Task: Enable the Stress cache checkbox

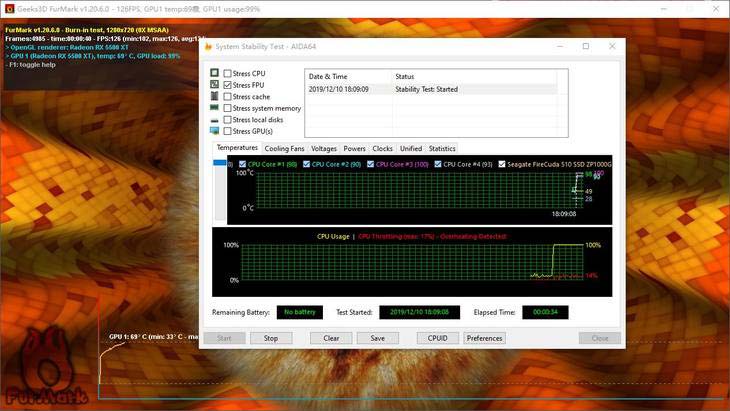Action: click(x=228, y=97)
